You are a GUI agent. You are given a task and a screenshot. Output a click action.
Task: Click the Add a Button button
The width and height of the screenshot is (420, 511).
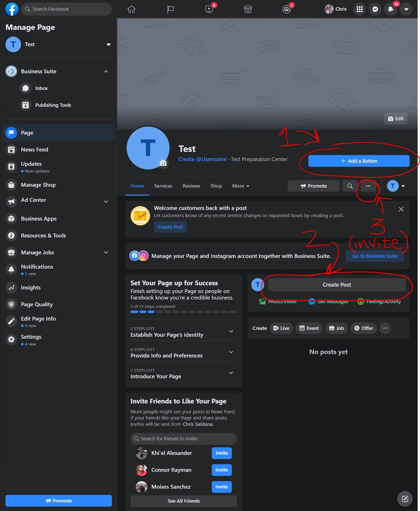tap(359, 161)
